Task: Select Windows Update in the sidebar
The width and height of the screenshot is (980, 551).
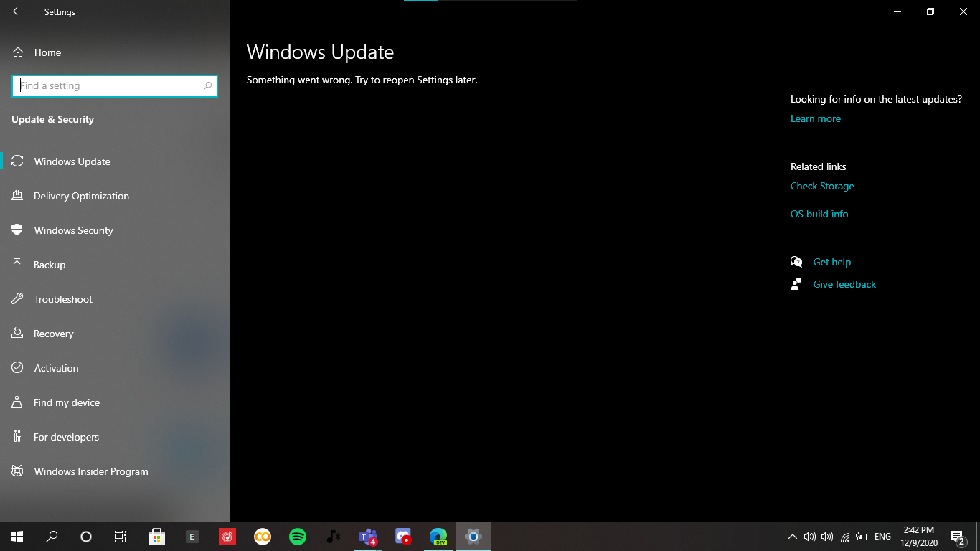Action: point(115,161)
